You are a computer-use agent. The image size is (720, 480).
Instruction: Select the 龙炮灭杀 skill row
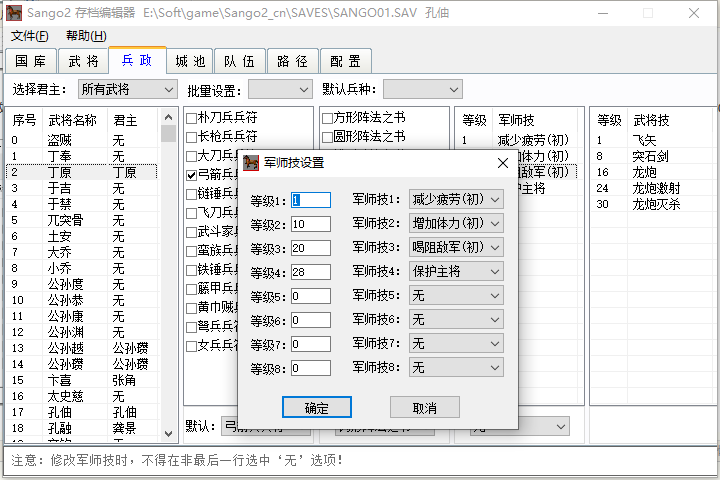tap(652, 204)
